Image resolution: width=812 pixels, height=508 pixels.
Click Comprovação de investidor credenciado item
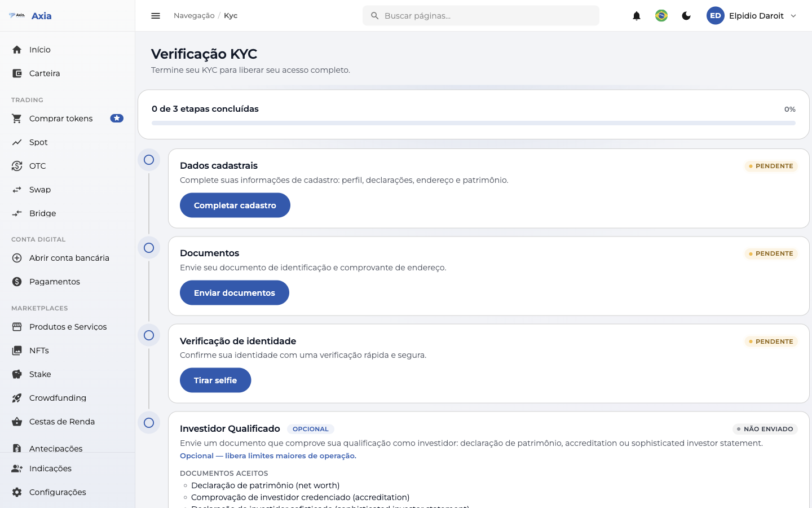(x=300, y=497)
